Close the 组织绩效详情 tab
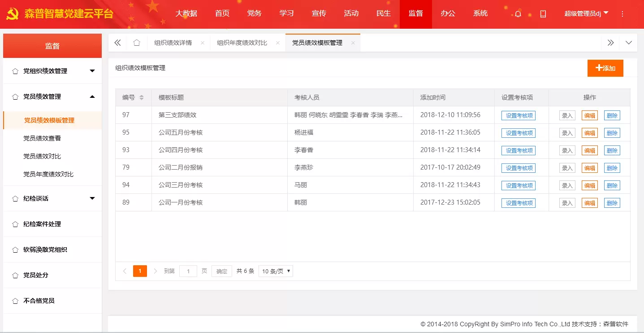644x333 pixels. (x=203, y=43)
